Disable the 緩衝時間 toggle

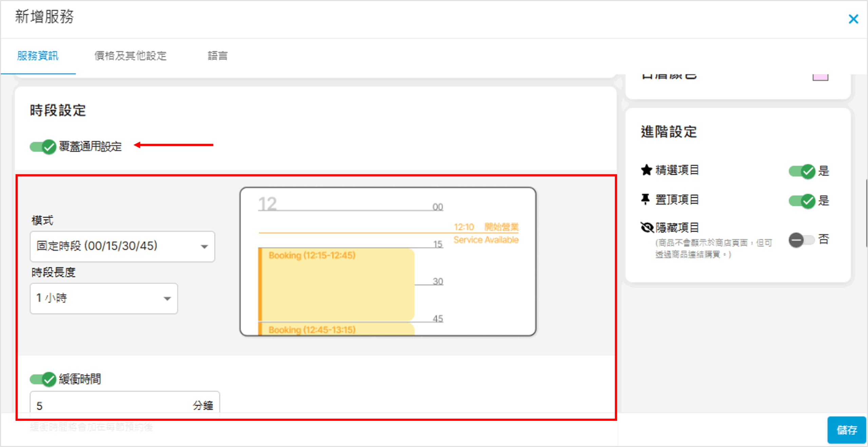pyautogui.click(x=43, y=379)
